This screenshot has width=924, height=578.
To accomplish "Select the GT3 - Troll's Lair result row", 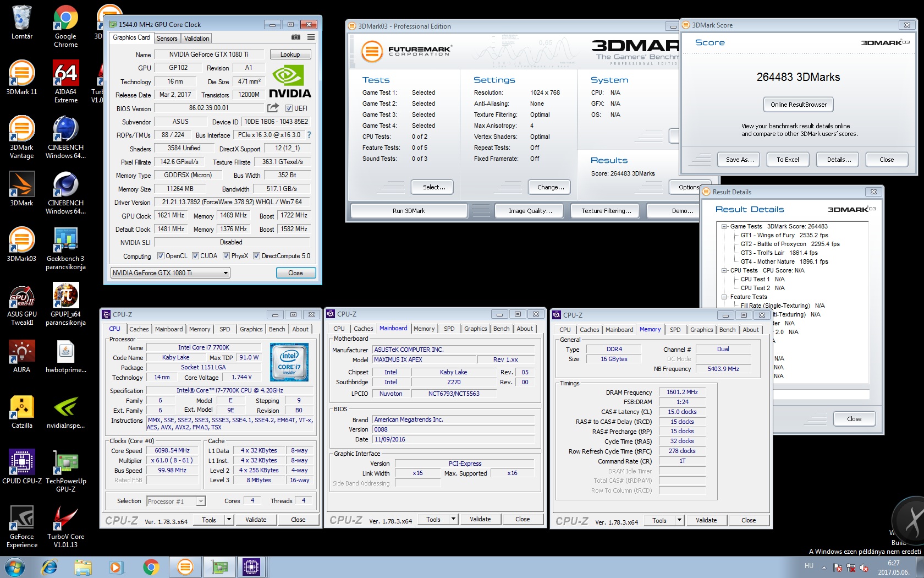I will point(779,253).
